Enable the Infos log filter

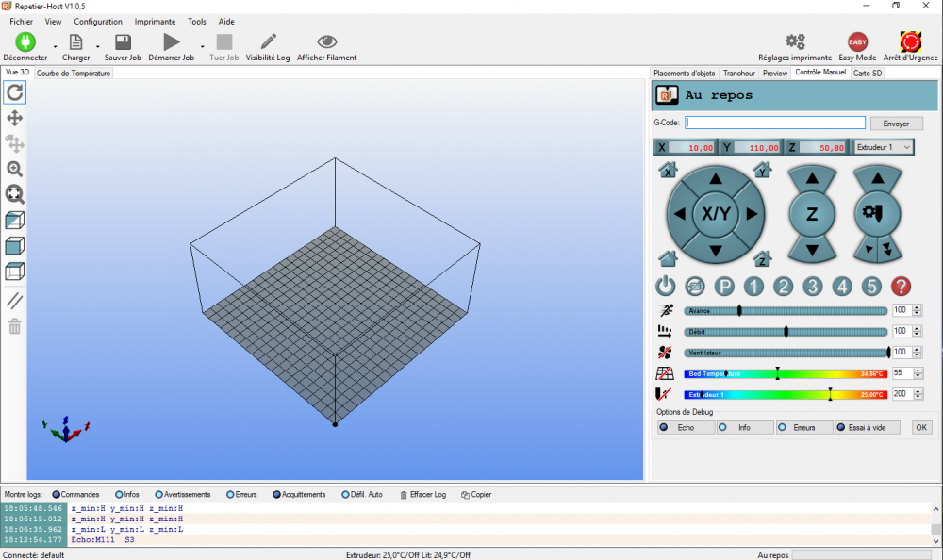tap(127, 494)
